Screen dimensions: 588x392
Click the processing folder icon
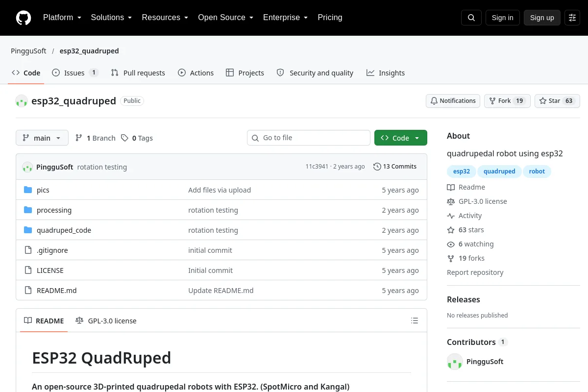point(28,210)
